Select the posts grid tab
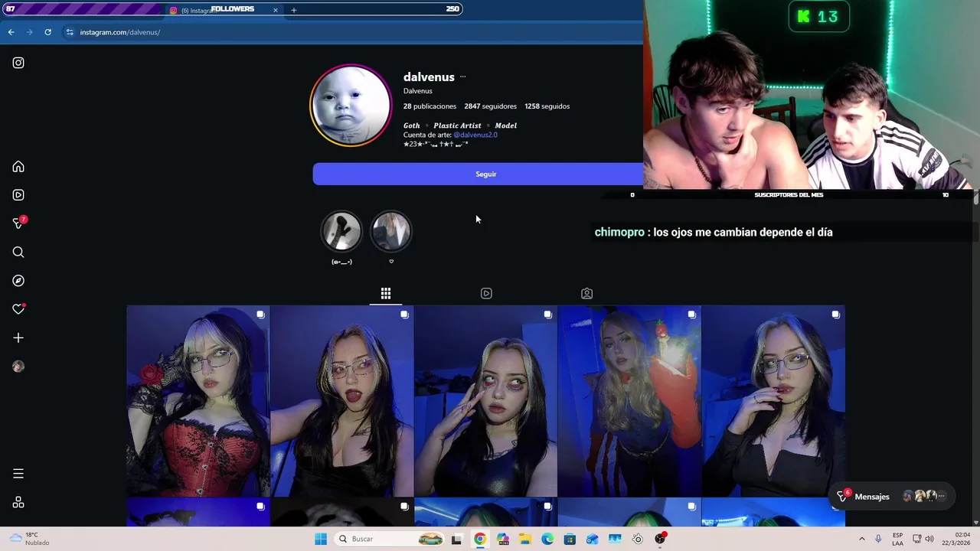The image size is (980, 551). (386, 293)
